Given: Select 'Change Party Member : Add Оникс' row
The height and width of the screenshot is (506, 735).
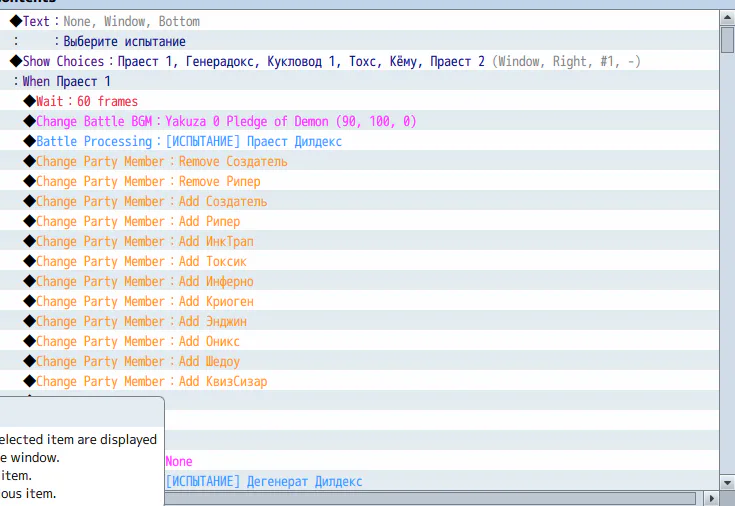Looking at the screenshot, I should pyautogui.click(x=359, y=341).
